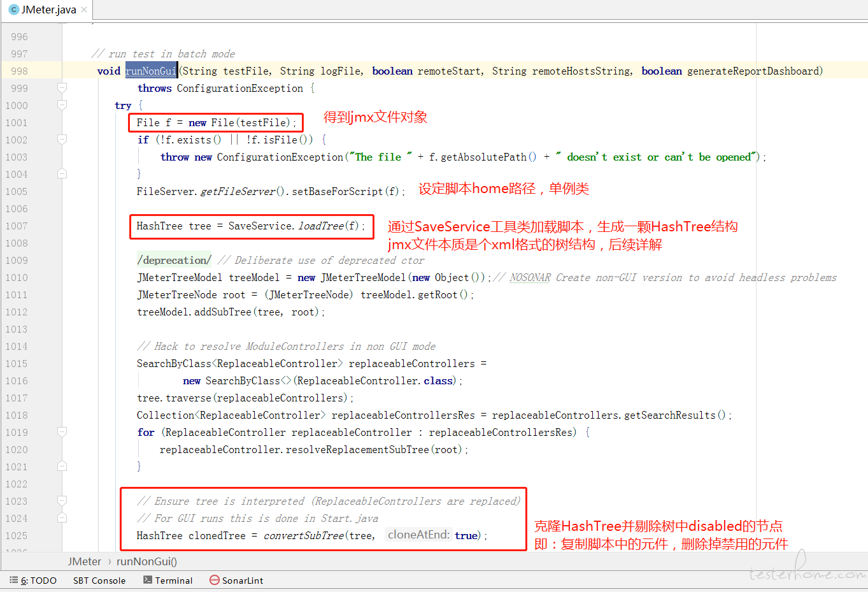Click line number 1007 in gutter
Image resolution: width=868 pixels, height=592 pixels.
17,226
